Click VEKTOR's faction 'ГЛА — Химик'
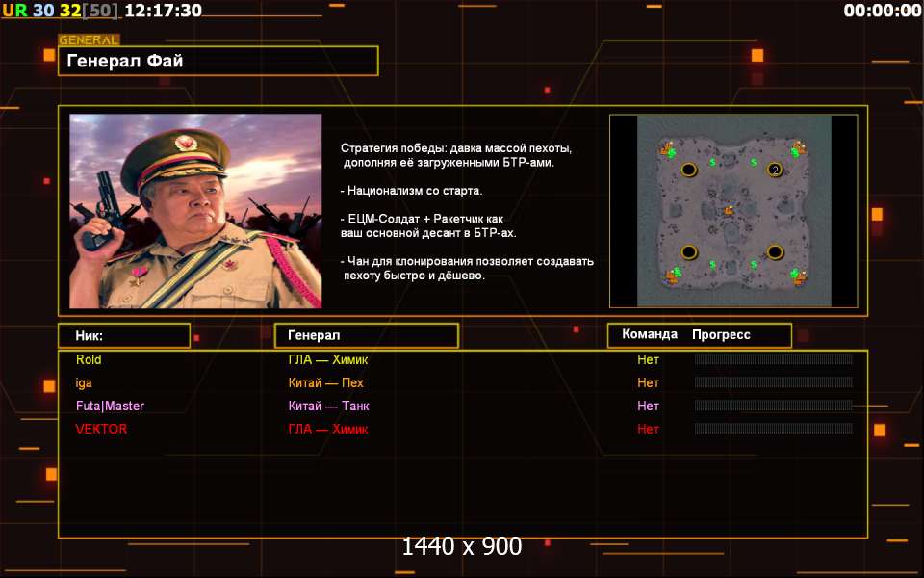Image resolution: width=924 pixels, height=578 pixels. click(x=328, y=429)
